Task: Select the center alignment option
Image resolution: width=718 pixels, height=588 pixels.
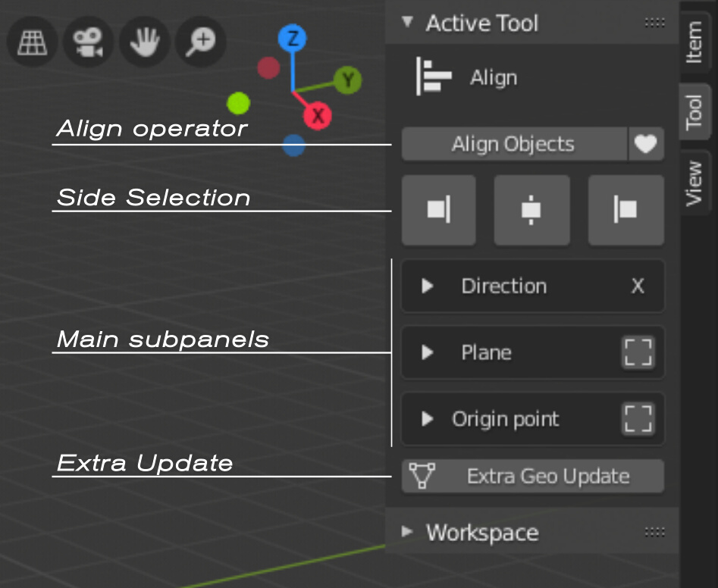Action: (x=532, y=210)
